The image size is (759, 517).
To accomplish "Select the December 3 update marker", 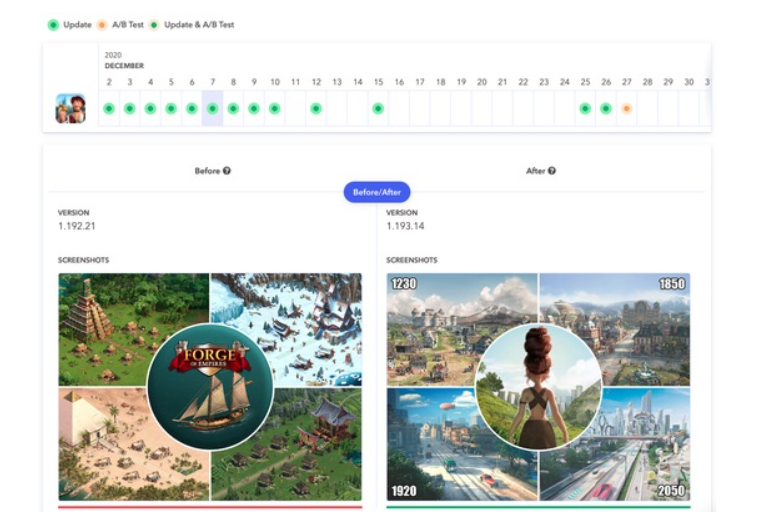I will pyautogui.click(x=130, y=108).
